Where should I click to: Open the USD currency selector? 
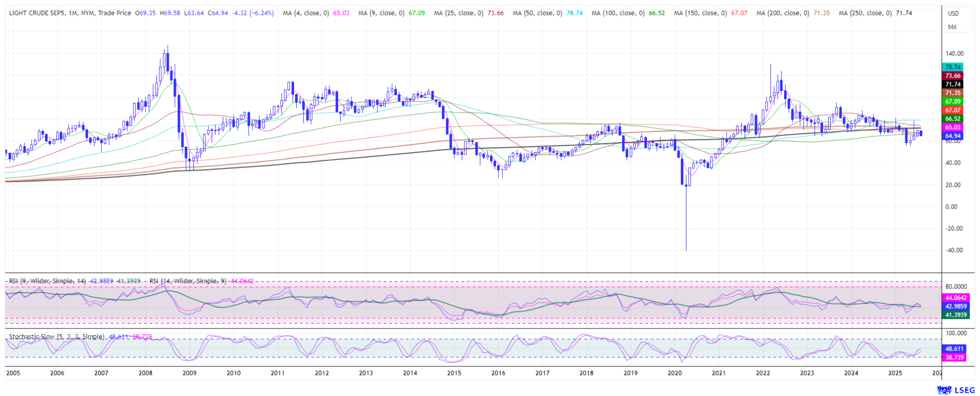coord(953,14)
